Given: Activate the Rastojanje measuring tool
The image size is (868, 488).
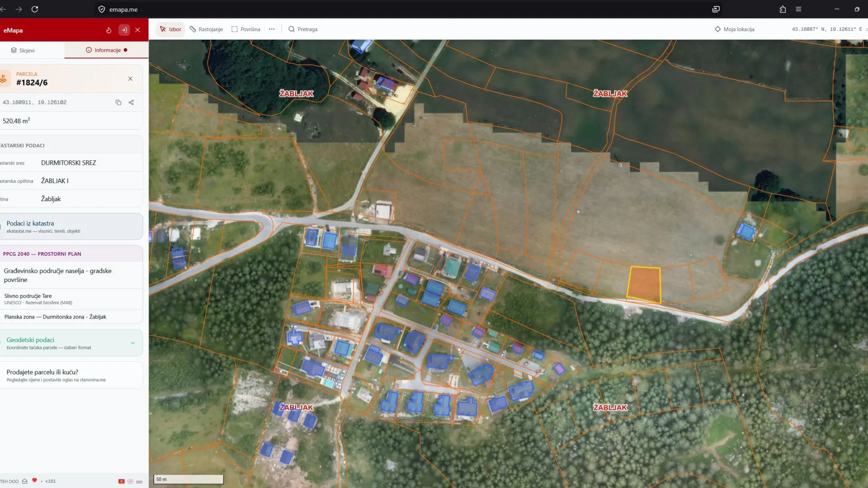Looking at the screenshot, I should click(206, 29).
